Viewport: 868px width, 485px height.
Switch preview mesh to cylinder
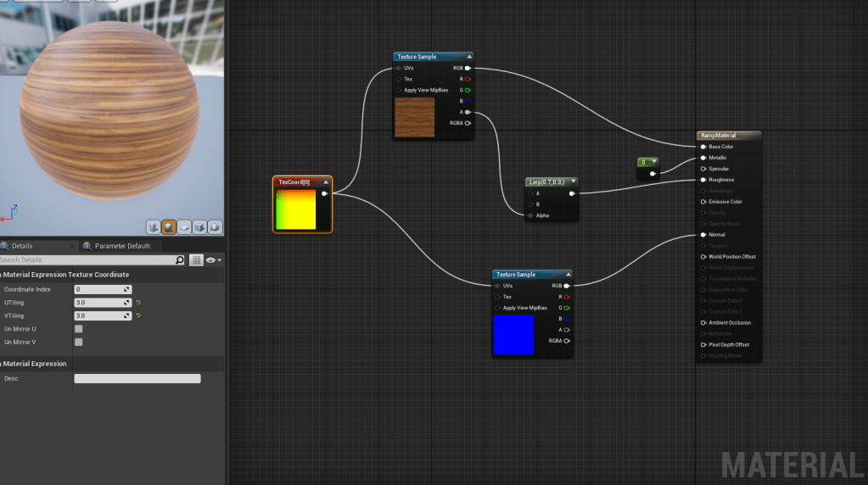click(x=154, y=226)
